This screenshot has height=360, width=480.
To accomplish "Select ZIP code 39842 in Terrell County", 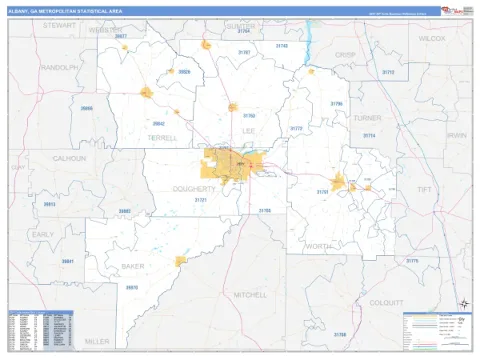I will coord(159,124).
